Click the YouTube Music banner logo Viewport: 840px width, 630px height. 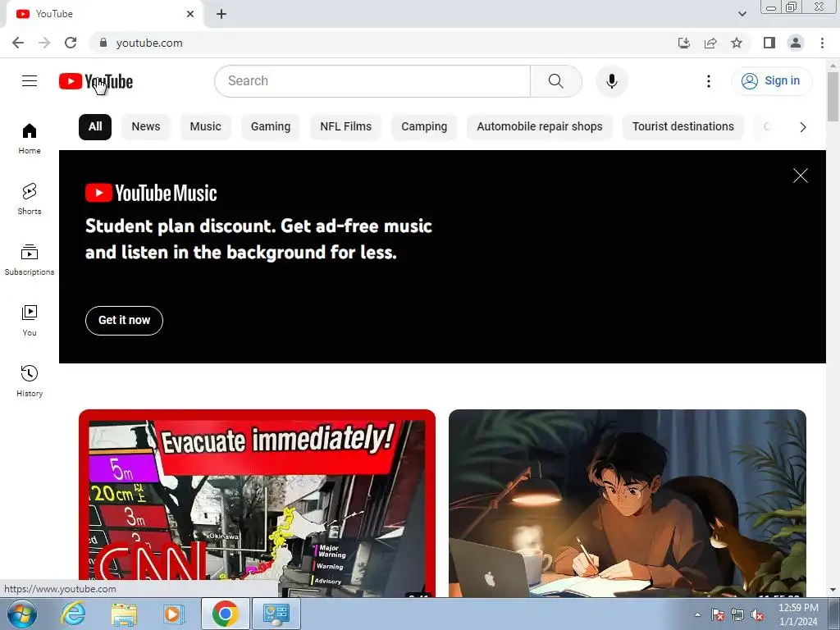click(151, 193)
